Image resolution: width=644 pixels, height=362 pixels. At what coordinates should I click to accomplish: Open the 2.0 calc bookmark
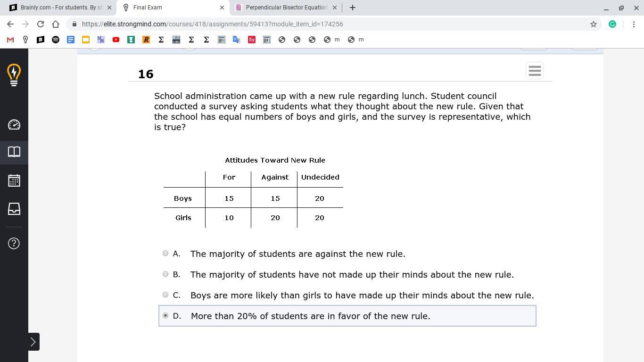176,40
